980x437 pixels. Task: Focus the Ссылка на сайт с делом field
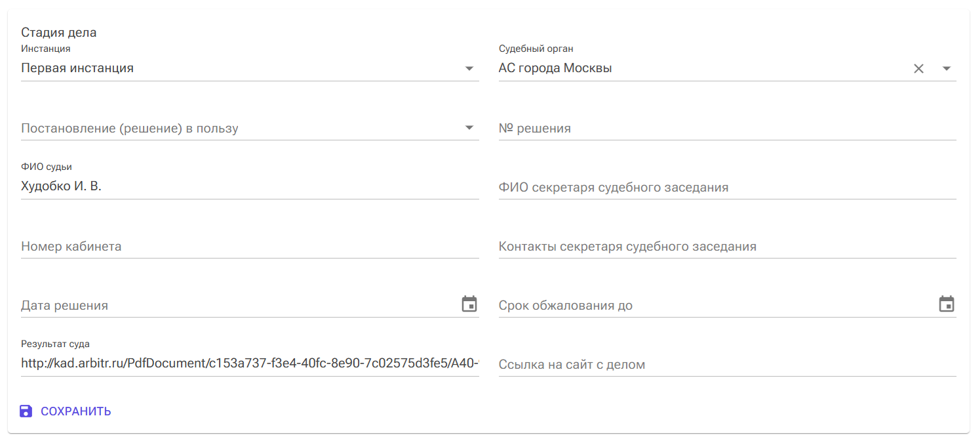pyautogui.click(x=726, y=365)
